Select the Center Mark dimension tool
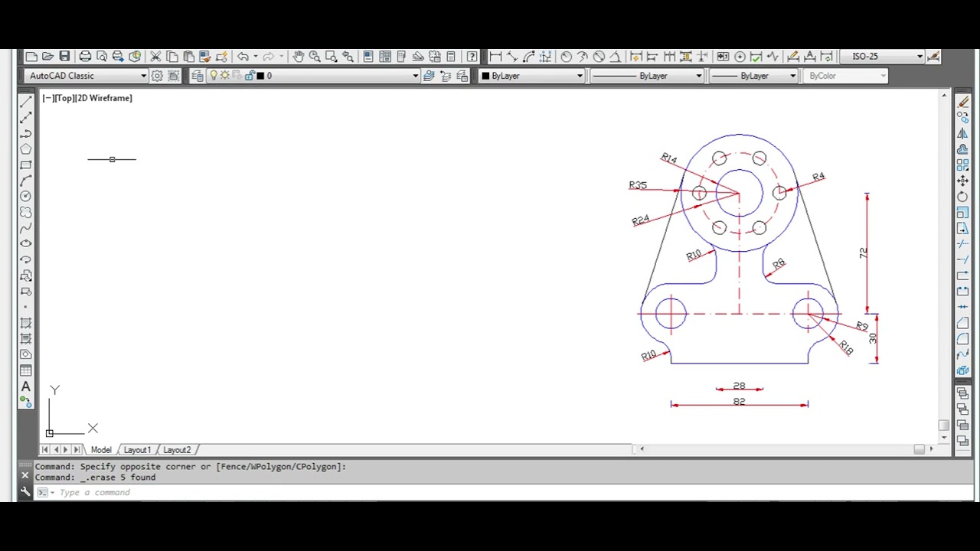980x551 pixels. (740, 57)
